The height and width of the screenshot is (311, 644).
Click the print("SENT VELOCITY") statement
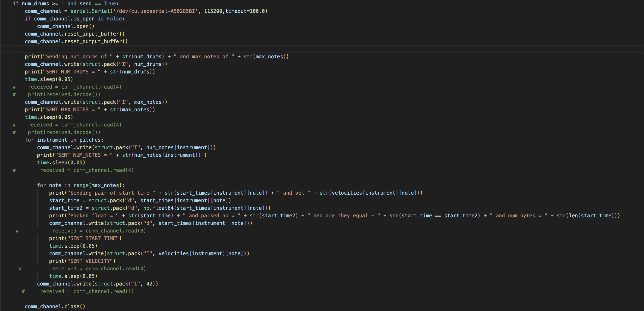(x=82, y=261)
